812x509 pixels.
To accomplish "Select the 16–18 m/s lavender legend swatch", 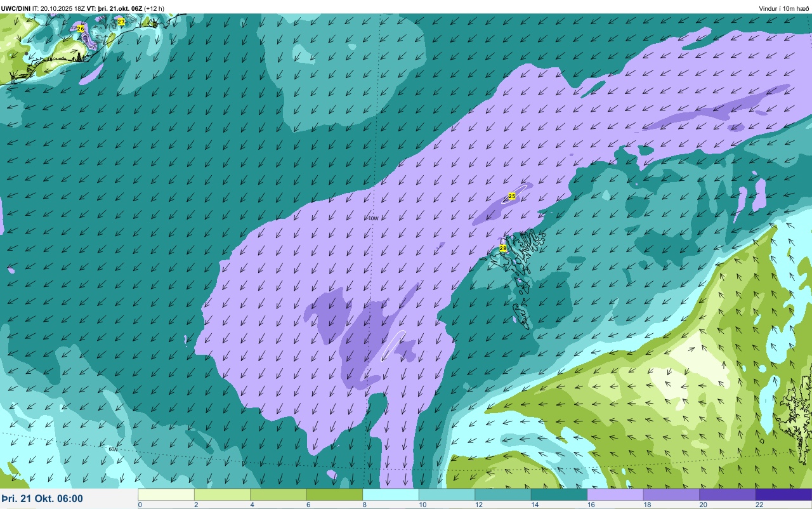I will point(615,494).
